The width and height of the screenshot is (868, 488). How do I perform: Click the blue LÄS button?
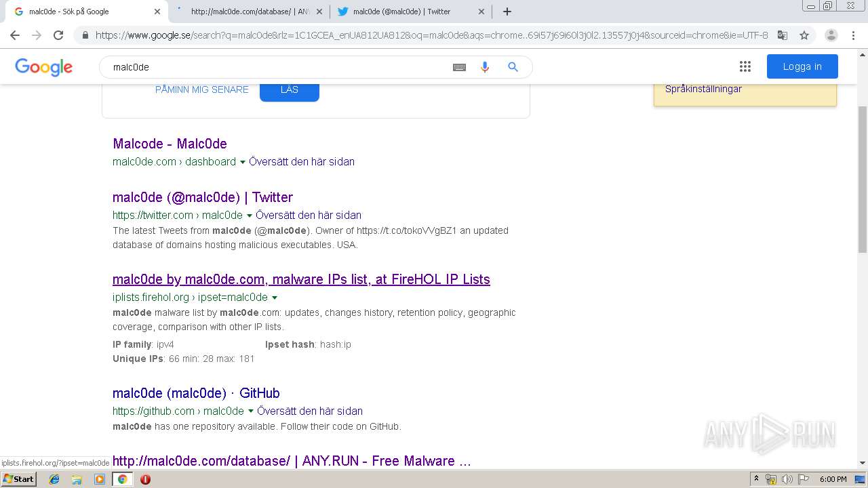(x=290, y=91)
